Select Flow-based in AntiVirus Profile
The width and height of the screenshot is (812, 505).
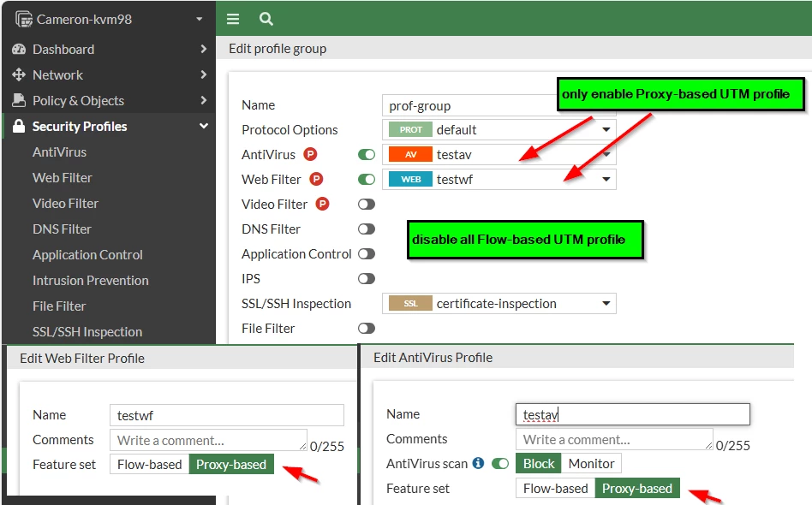tap(556, 488)
